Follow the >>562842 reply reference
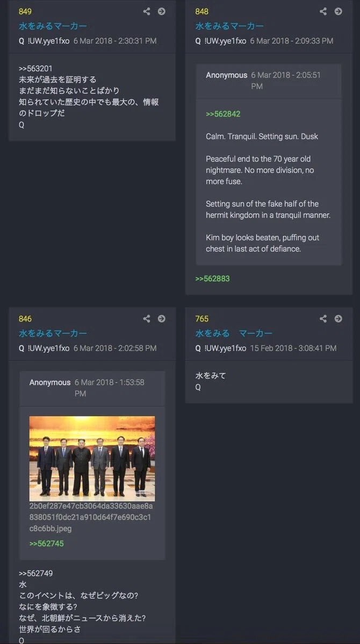This screenshot has width=360, height=644. click(x=223, y=114)
